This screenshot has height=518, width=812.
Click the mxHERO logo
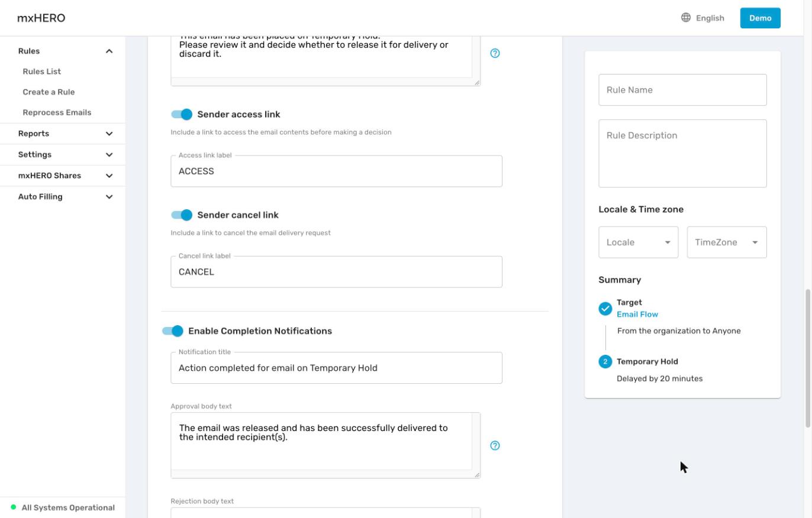click(41, 18)
